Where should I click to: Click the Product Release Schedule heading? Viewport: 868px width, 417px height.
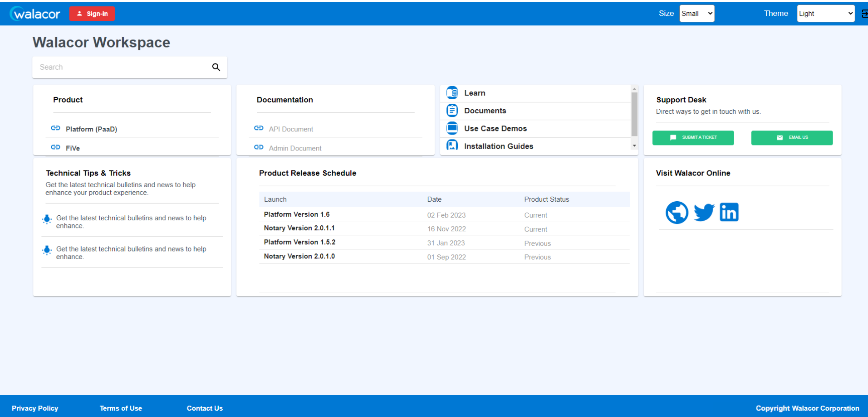pyautogui.click(x=308, y=173)
